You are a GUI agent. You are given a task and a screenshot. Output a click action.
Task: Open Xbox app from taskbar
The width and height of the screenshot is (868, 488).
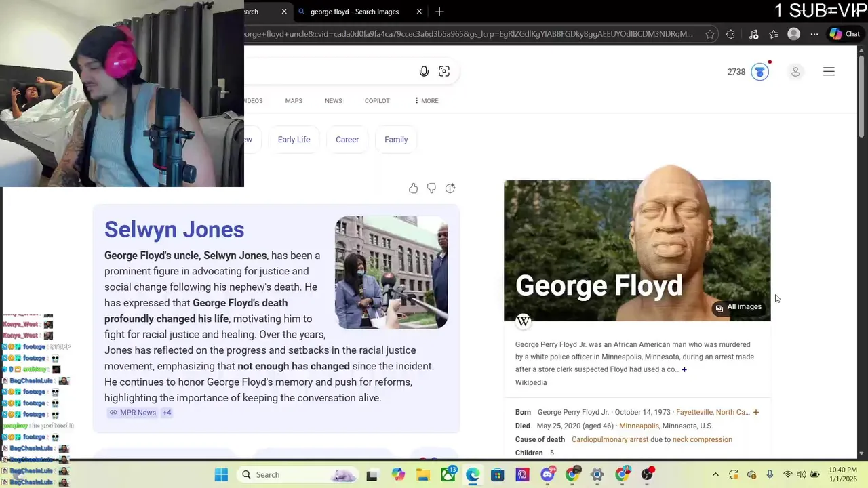click(448, 474)
